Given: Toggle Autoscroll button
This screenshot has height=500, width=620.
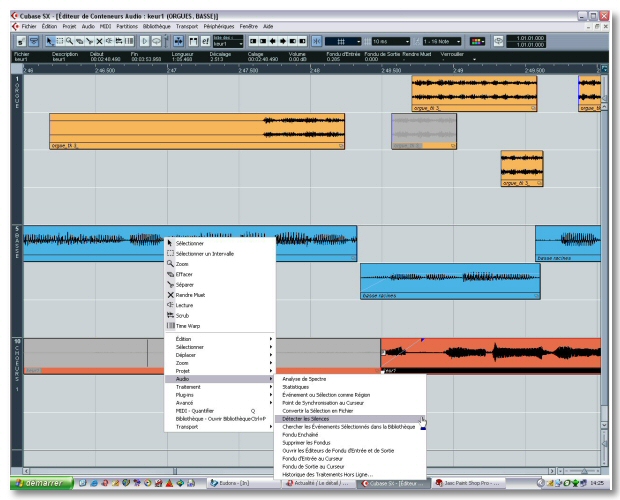Looking at the screenshot, I should click(178, 41).
